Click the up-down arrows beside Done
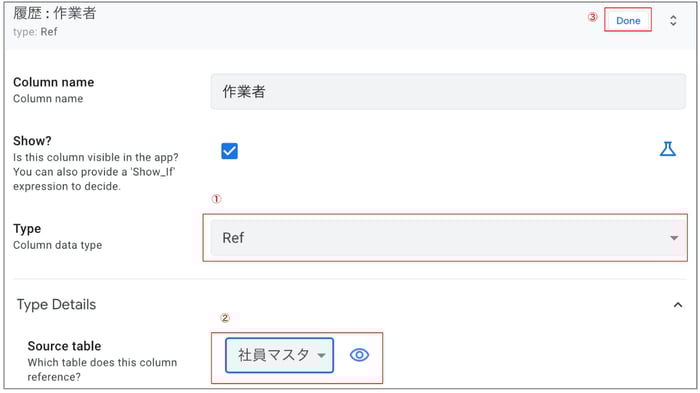 pyautogui.click(x=673, y=21)
